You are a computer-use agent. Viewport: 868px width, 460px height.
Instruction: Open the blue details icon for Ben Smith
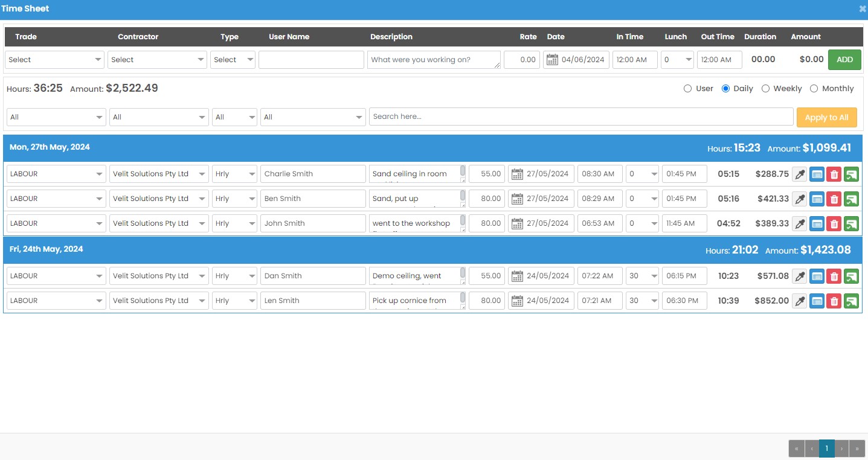coord(817,199)
